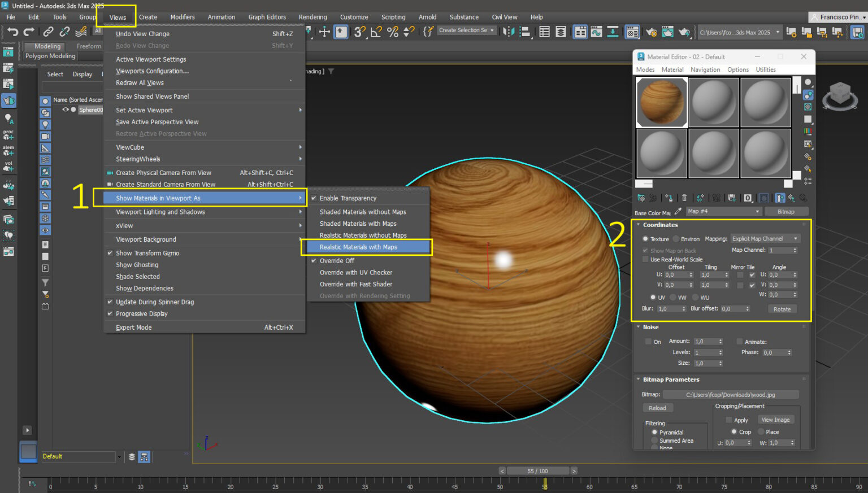Click the timeline slider showing 55 / 100
The image size is (868, 493).
[x=538, y=471]
